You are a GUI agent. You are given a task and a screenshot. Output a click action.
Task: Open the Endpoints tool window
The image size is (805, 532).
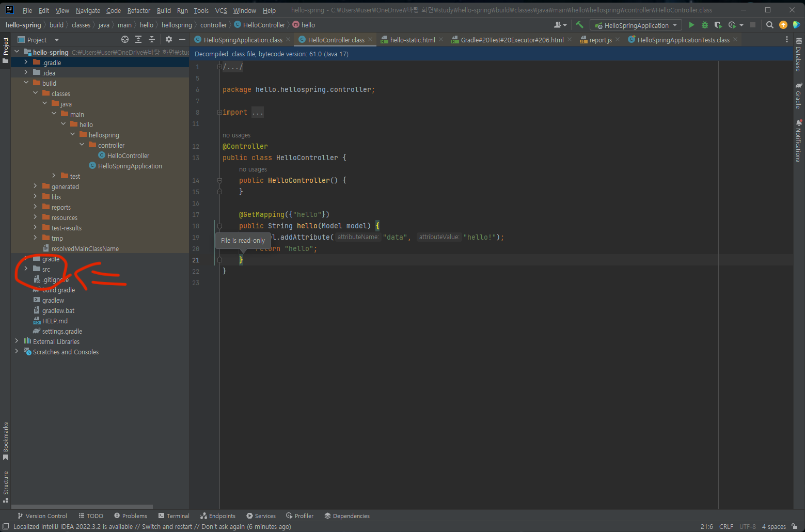click(218, 515)
